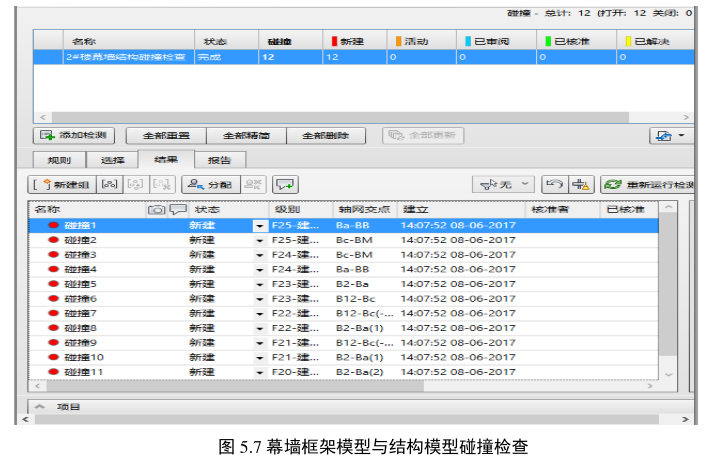
Task: Click the red status dot of 碰撞6
Action: coord(53,298)
